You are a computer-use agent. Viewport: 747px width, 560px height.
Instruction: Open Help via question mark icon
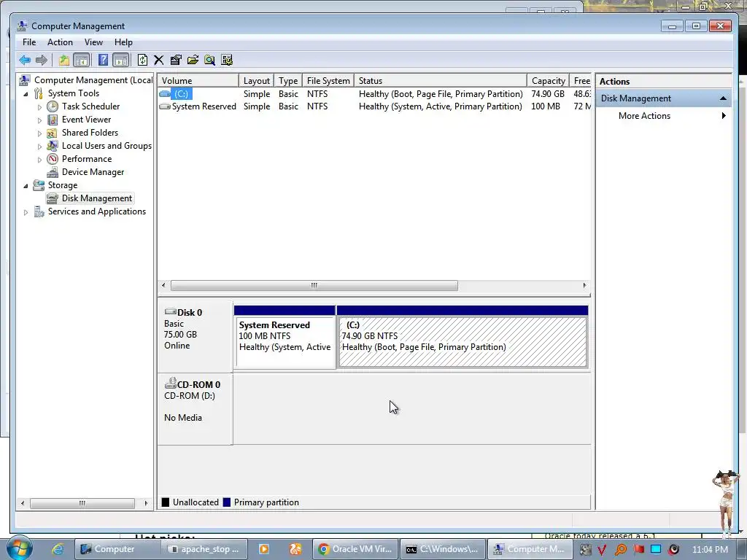pos(103,60)
